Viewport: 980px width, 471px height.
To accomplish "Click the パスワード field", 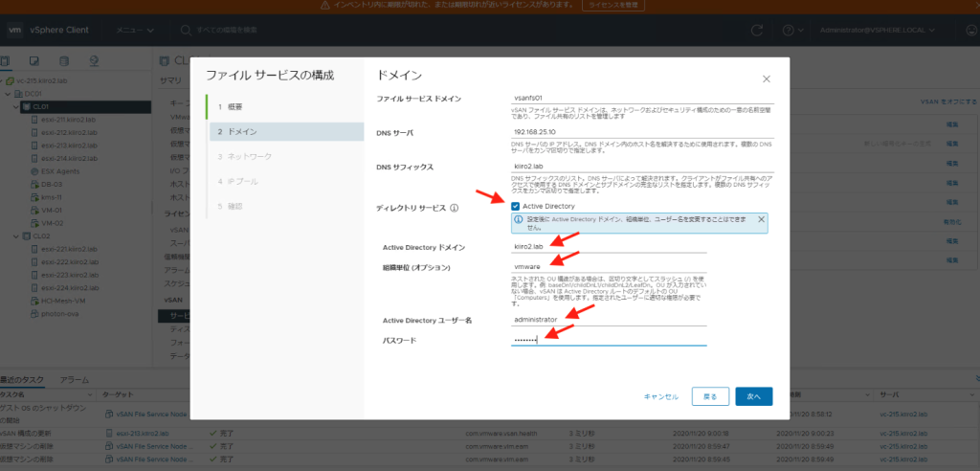I will click(x=609, y=340).
